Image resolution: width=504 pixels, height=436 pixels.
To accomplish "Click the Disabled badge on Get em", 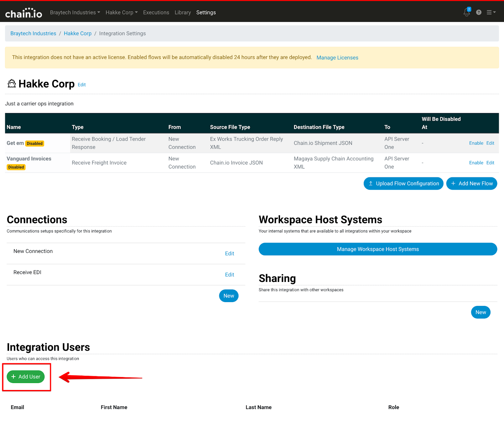I will [x=35, y=143].
